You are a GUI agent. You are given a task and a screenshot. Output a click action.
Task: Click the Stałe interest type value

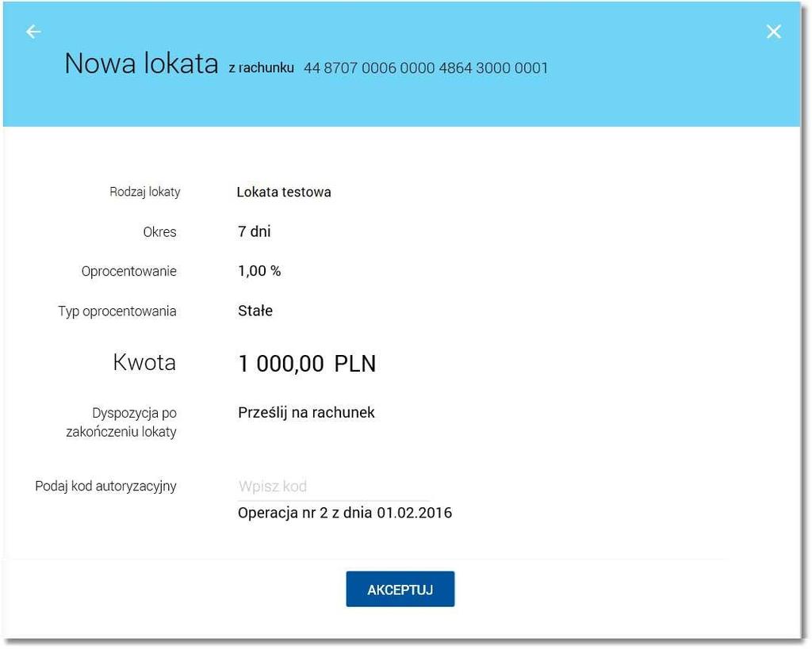tap(255, 311)
